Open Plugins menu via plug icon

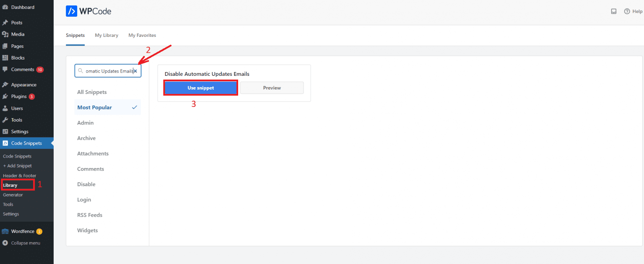(x=5, y=96)
